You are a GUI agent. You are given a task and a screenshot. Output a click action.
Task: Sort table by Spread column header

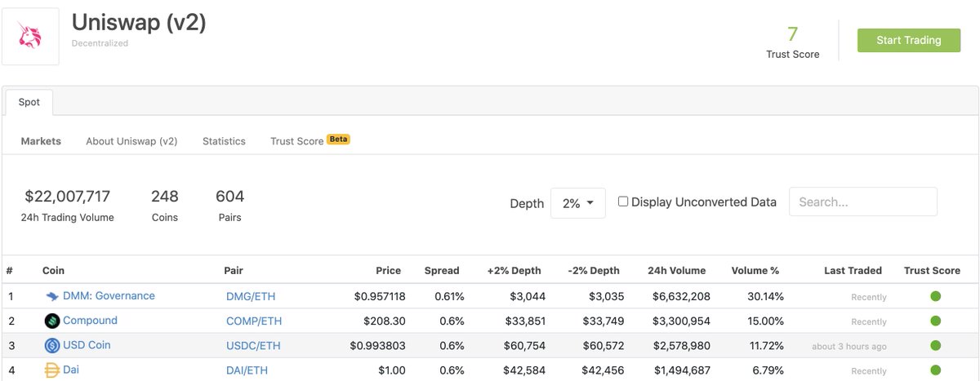point(442,271)
